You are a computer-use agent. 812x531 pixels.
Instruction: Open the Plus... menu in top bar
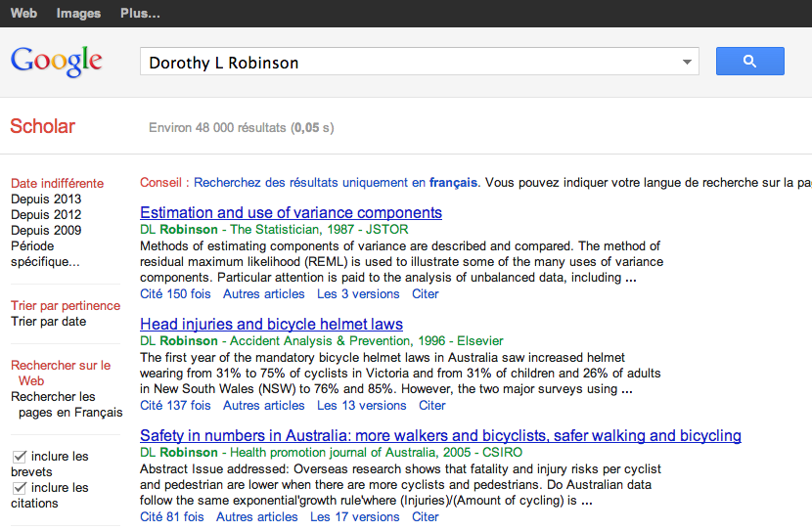click(140, 13)
